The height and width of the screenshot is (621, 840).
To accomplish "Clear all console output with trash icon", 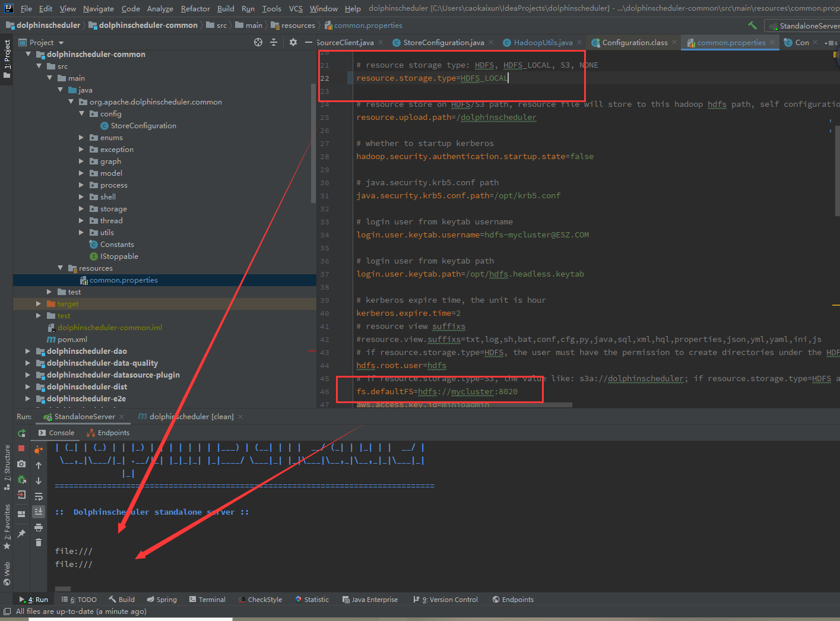I will tap(39, 542).
